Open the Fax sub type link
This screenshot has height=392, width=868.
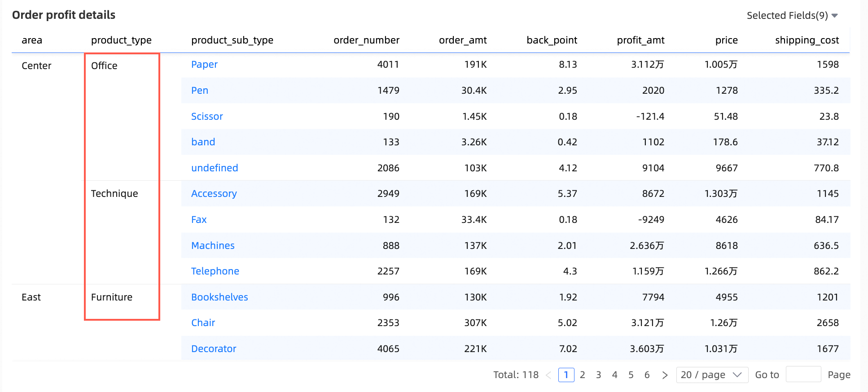(199, 219)
